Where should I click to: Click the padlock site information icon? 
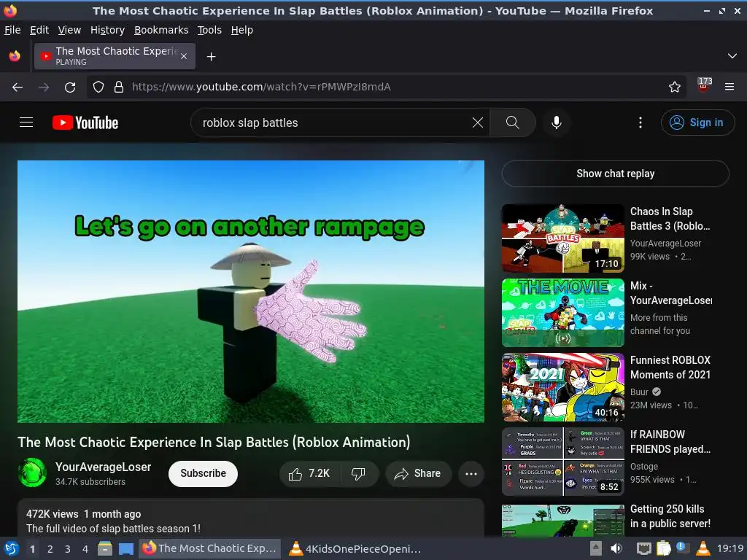click(x=119, y=87)
